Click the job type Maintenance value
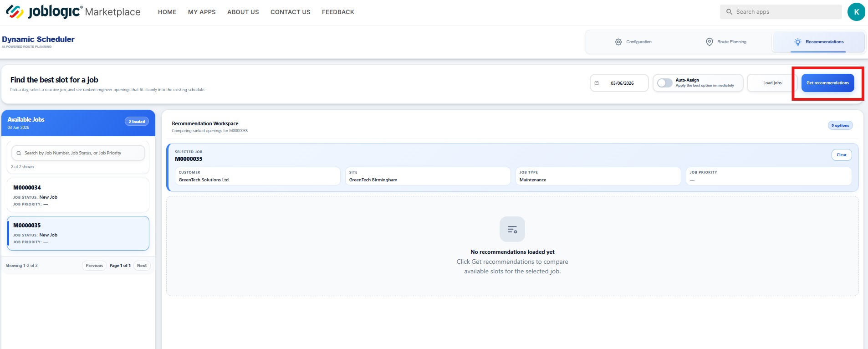Image resolution: width=868 pixels, height=349 pixels. (533, 180)
